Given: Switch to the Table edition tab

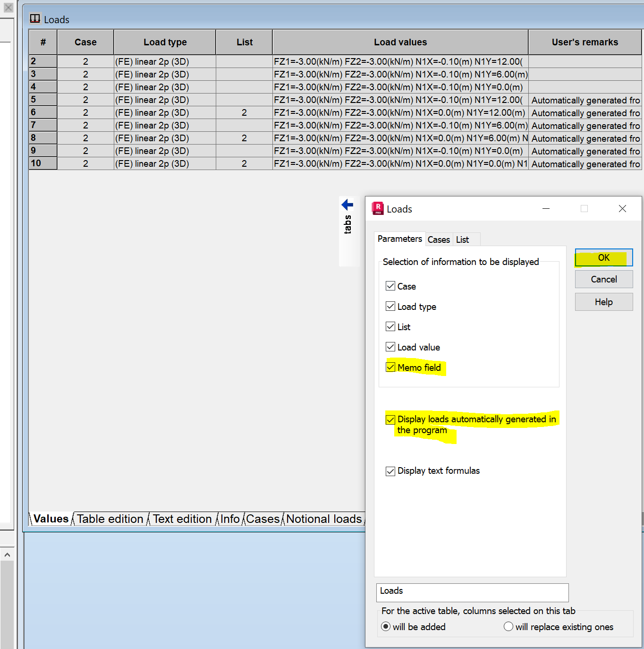Looking at the screenshot, I should pos(110,519).
